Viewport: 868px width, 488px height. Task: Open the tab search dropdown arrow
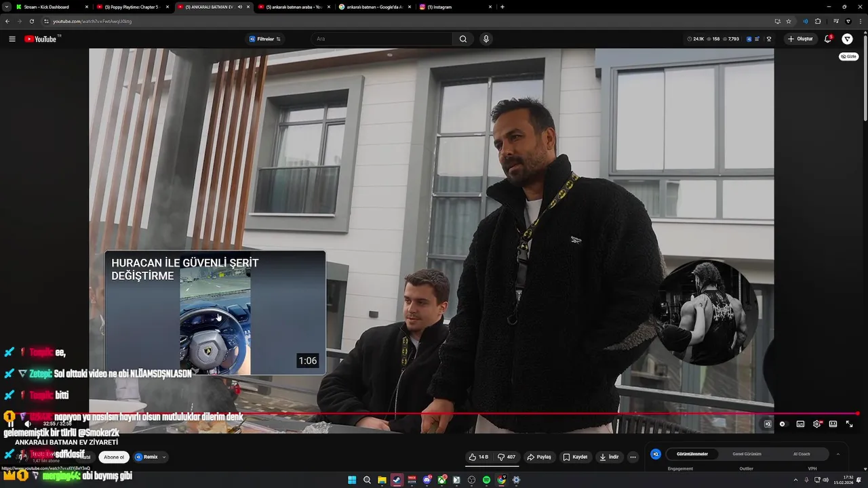[x=7, y=7]
